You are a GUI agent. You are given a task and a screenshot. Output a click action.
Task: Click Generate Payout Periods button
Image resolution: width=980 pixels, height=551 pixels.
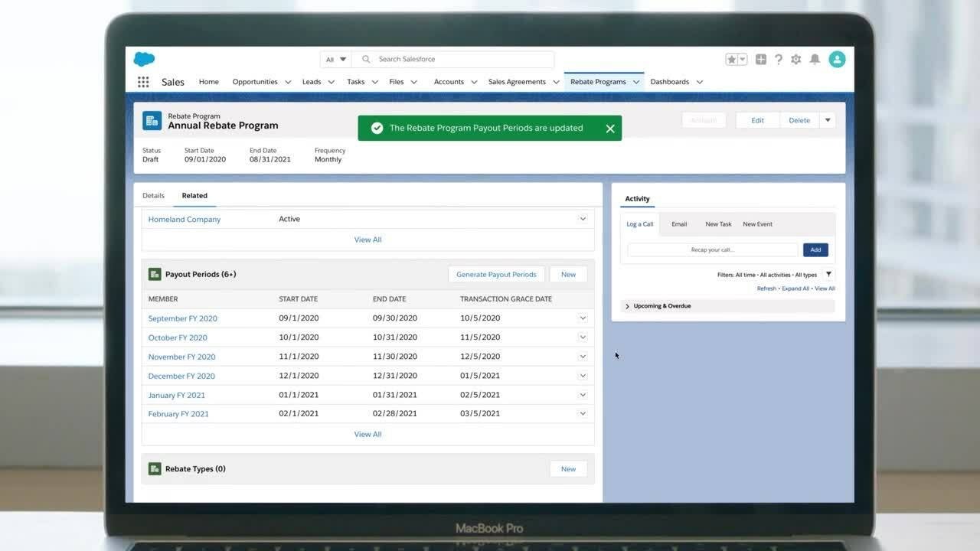(x=496, y=274)
